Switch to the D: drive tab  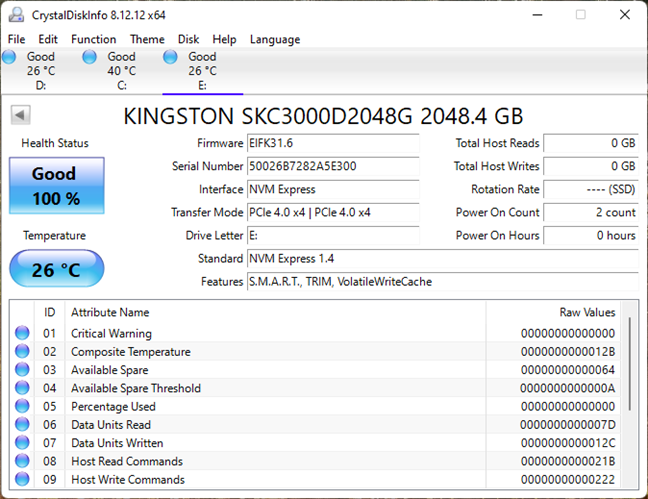41,71
